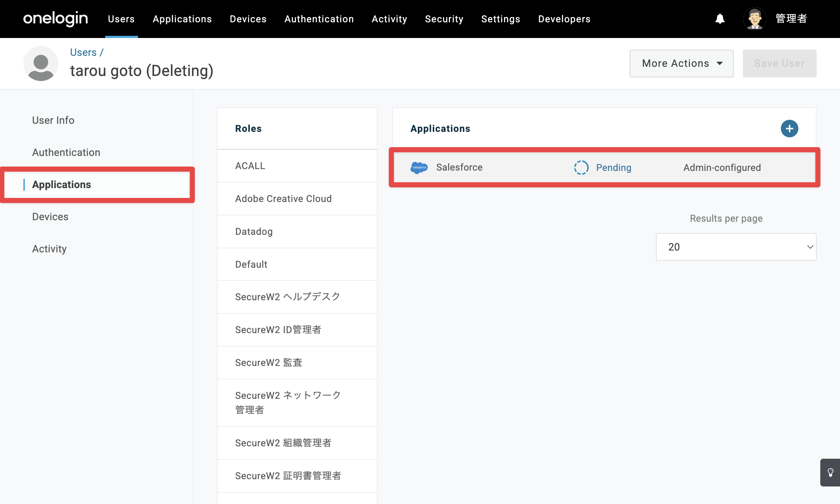Switch to the Authentication side tab

[66, 152]
